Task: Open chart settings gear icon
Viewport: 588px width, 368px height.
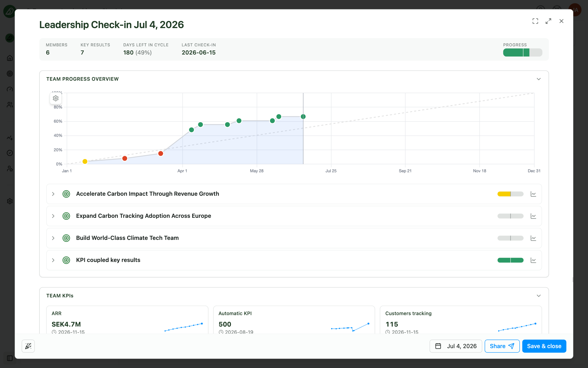Action: click(56, 98)
